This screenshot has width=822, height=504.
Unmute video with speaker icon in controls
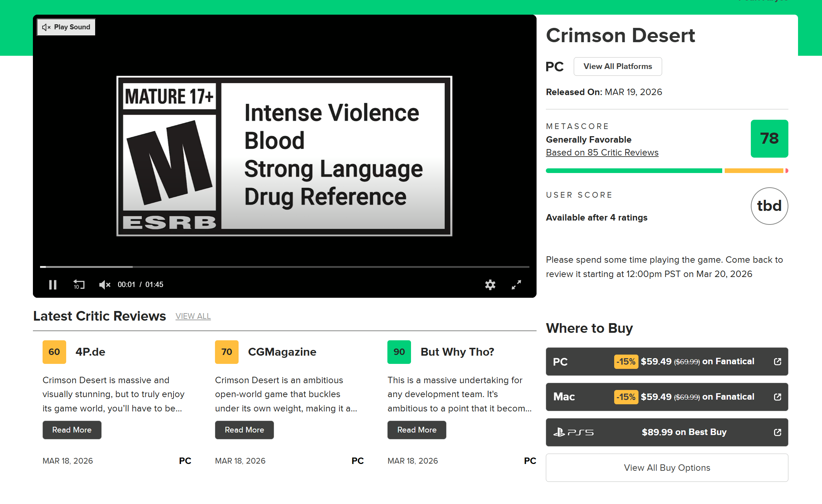click(x=104, y=285)
